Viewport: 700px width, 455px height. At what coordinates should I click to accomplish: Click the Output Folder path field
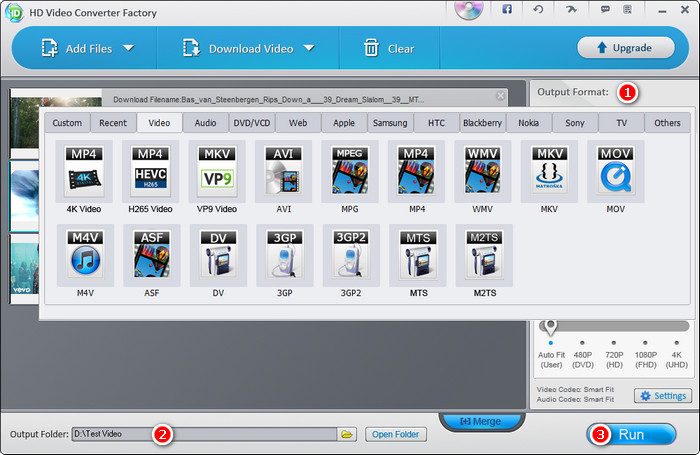(x=204, y=434)
